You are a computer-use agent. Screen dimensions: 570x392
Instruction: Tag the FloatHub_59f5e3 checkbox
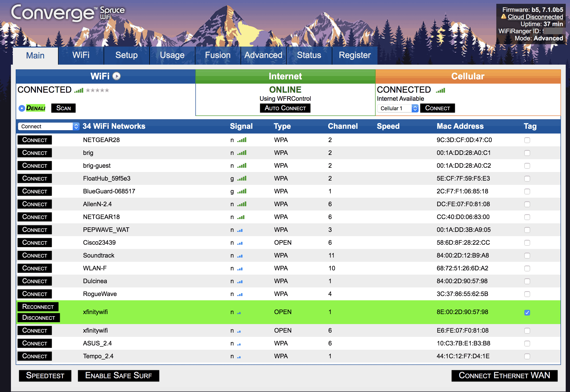tap(527, 179)
